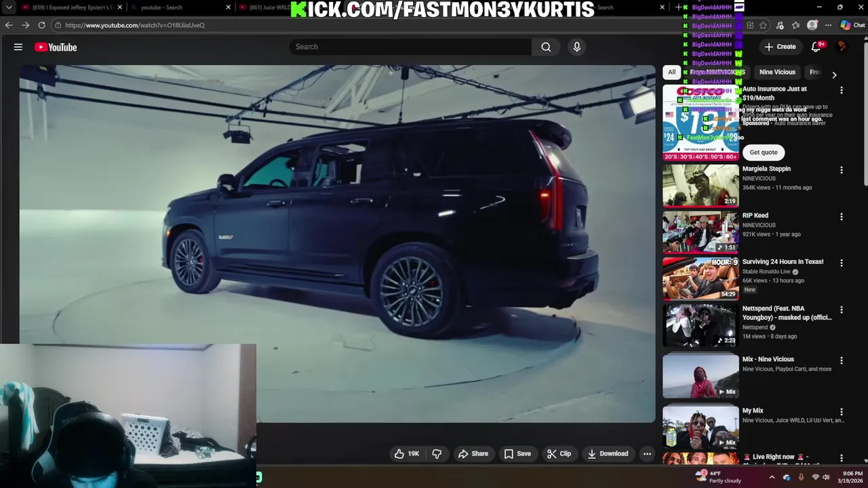
Task: Add this page to favorites star
Action: (764, 25)
